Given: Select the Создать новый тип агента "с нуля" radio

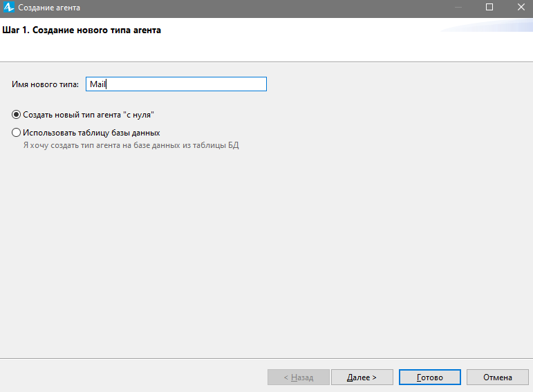Looking at the screenshot, I should pos(16,115).
